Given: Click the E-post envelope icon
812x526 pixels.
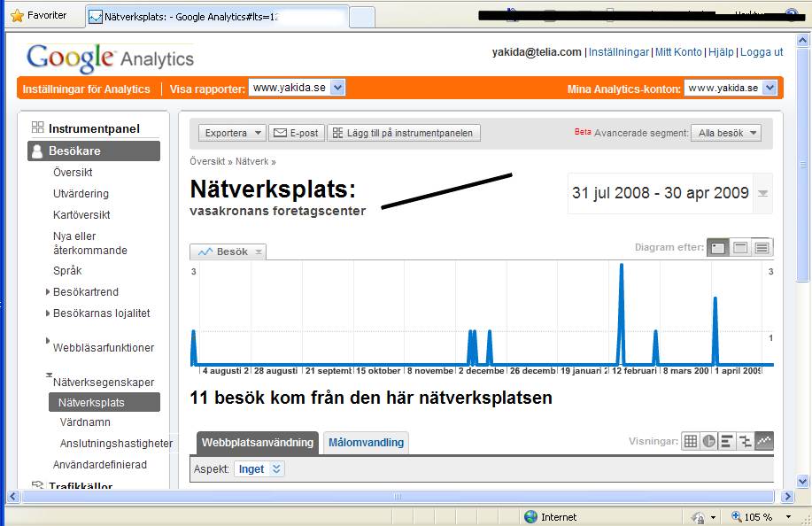Looking at the screenshot, I should click(x=280, y=133).
